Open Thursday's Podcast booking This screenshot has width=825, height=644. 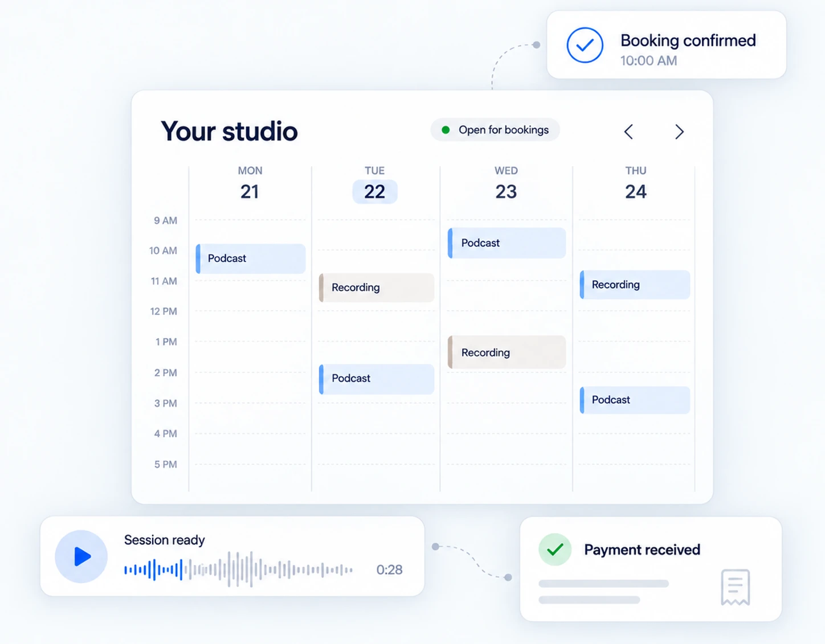coord(635,400)
